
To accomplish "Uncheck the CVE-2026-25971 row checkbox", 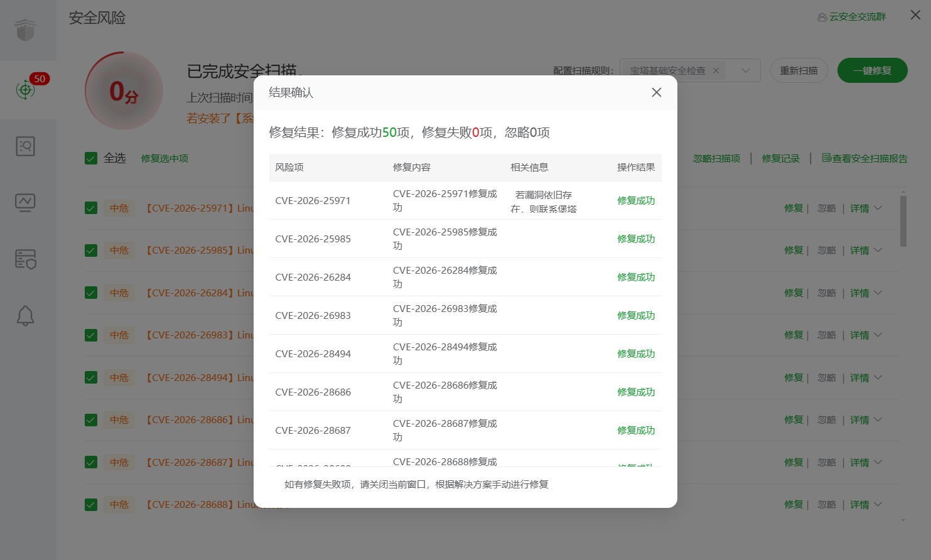I will (91, 208).
